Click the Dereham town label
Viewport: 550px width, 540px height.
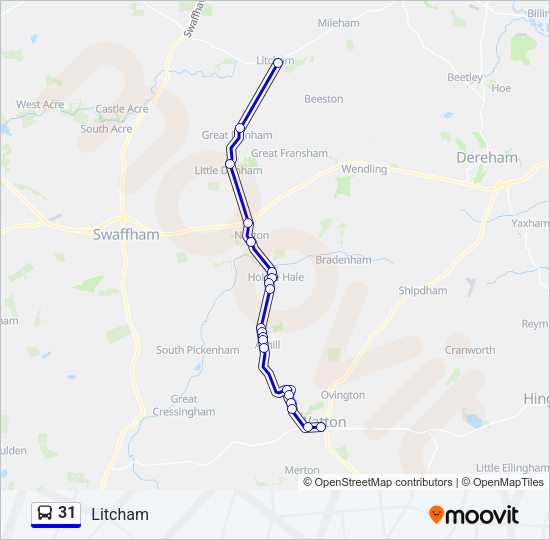487,158
